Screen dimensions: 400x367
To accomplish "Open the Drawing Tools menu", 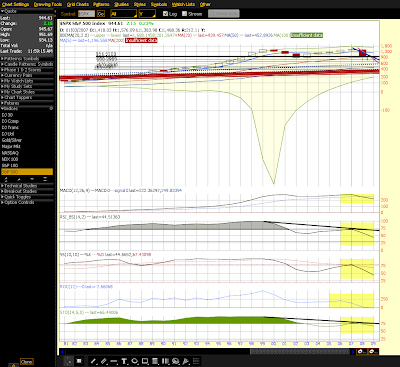I will (48, 4).
